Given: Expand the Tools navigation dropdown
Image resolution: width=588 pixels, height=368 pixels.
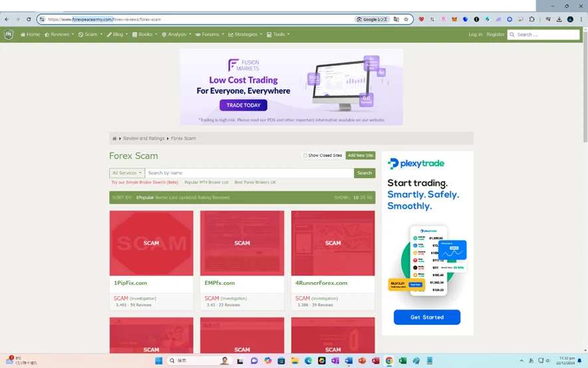Looking at the screenshot, I should click(x=278, y=35).
